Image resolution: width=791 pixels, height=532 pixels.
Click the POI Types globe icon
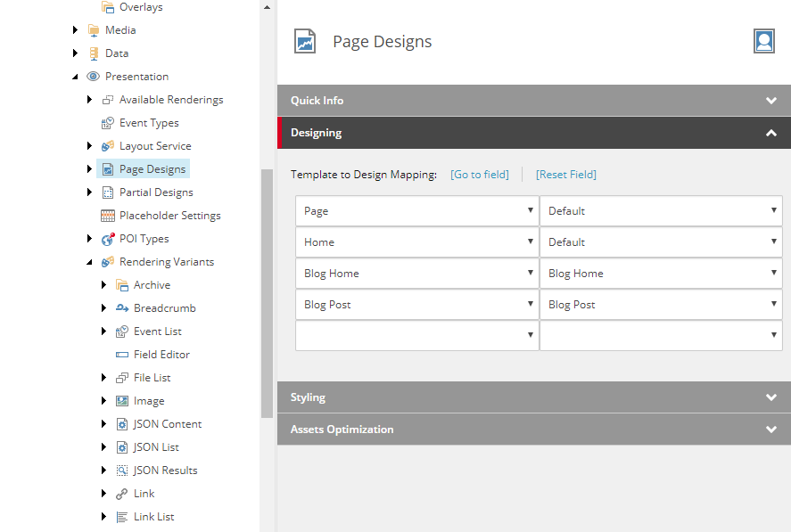(x=107, y=239)
